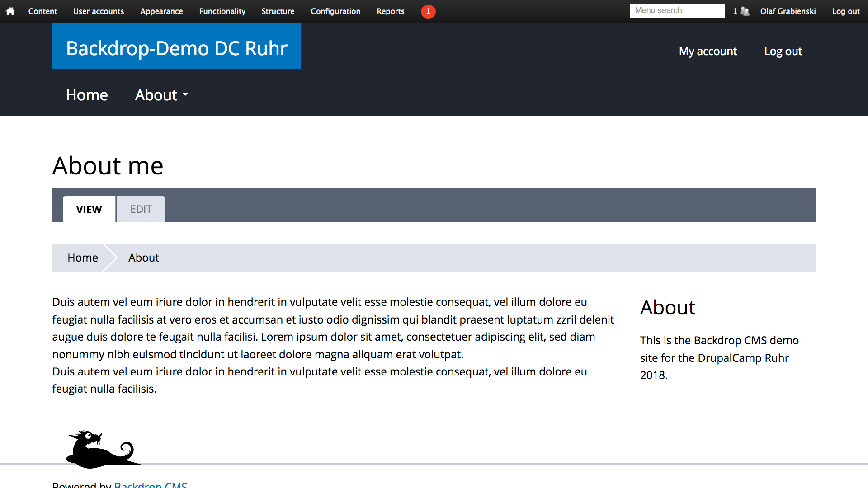868x488 pixels.
Task: Open the Structure admin menu
Action: pos(278,11)
